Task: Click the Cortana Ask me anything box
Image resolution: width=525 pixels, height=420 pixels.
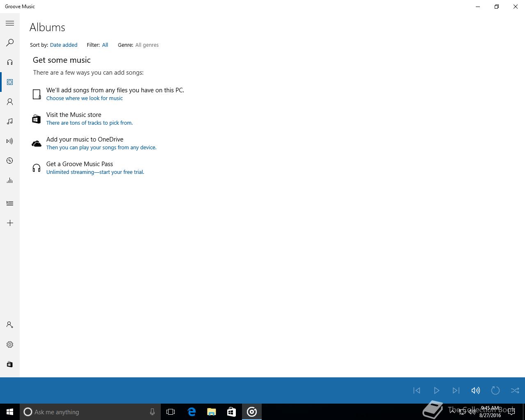Action: pyautogui.click(x=90, y=412)
